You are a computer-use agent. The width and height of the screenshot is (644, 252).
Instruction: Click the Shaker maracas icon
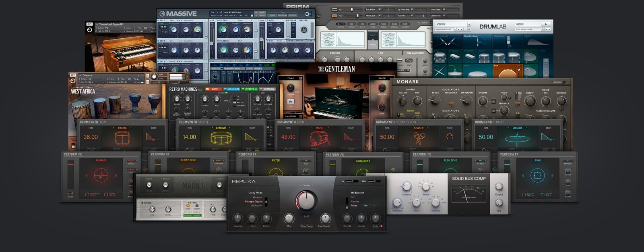pos(419,138)
